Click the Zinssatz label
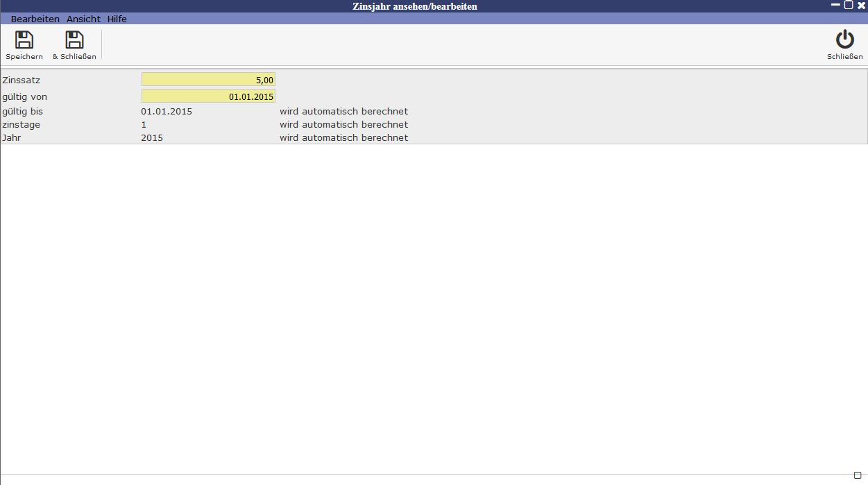The height and width of the screenshot is (485, 868). coord(21,80)
